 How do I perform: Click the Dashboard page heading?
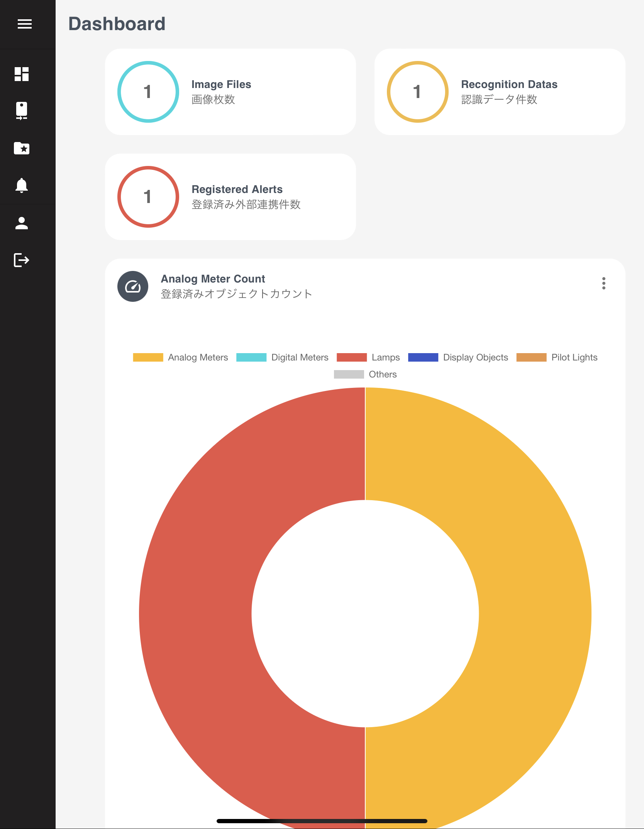117,24
